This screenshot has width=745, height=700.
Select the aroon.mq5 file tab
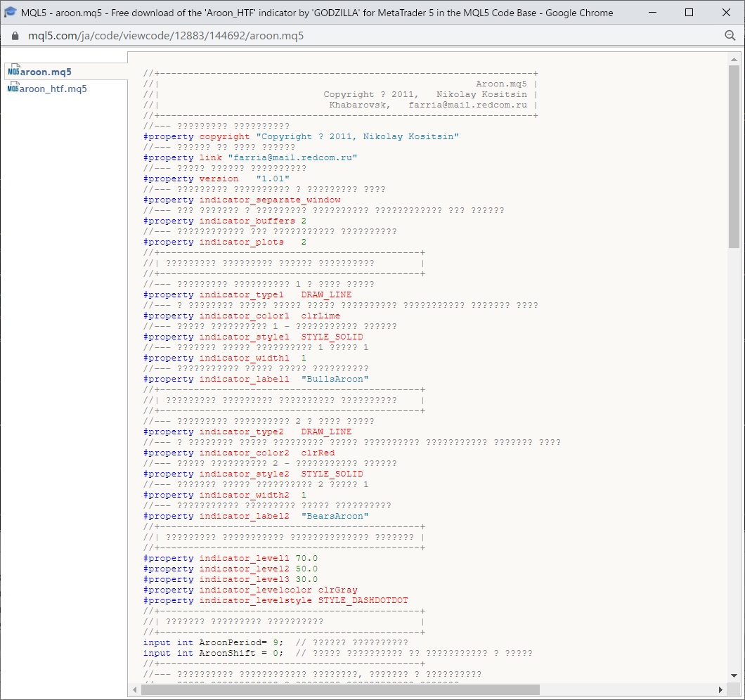click(46, 72)
